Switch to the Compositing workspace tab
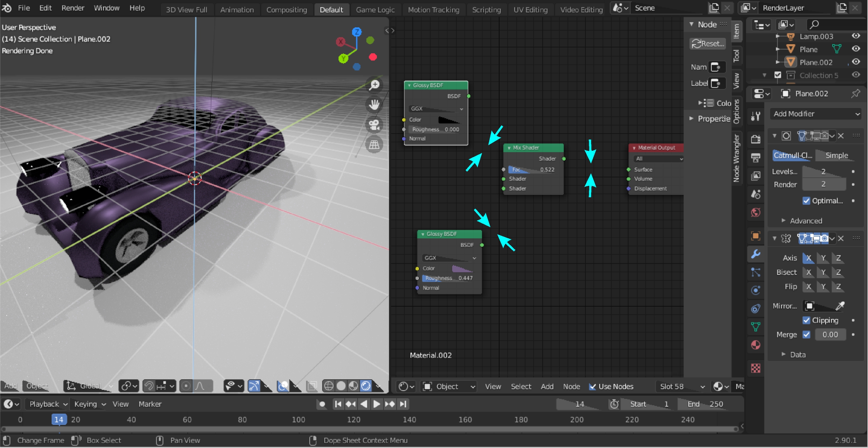Image resolution: width=868 pixels, height=448 pixels. click(x=287, y=9)
